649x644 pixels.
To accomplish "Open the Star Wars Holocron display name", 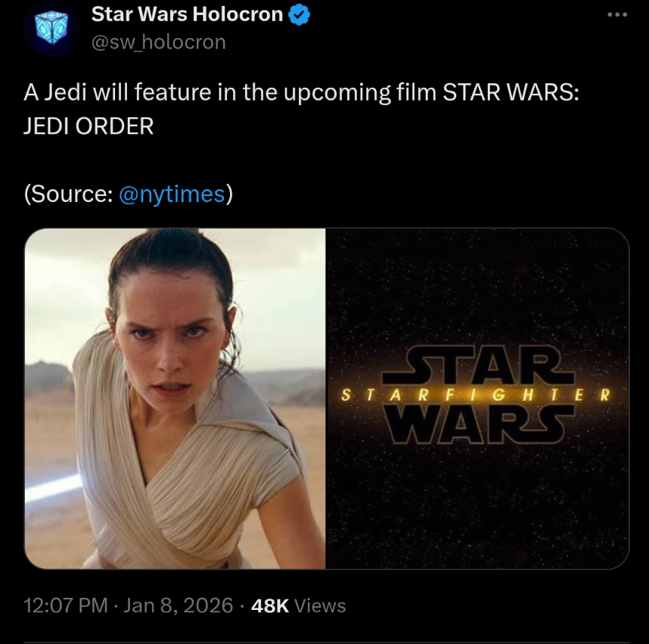I will pyautogui.click(x=187, y=14).
